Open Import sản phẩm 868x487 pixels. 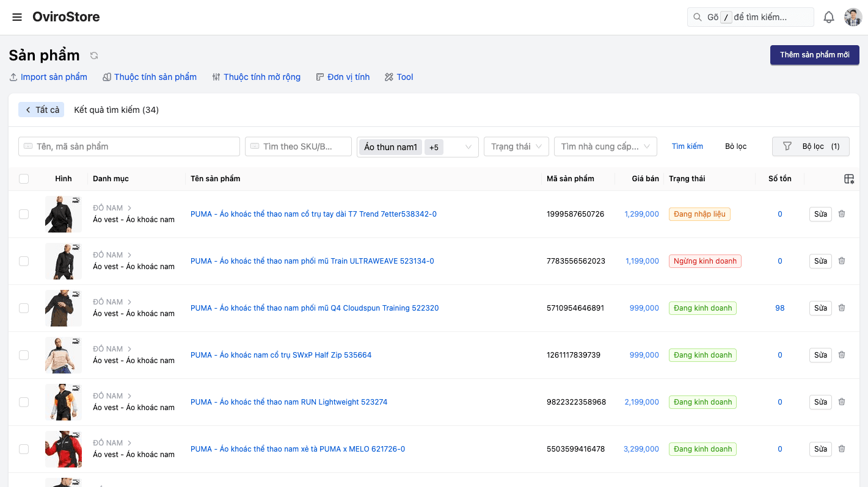(x=48, y=77)
